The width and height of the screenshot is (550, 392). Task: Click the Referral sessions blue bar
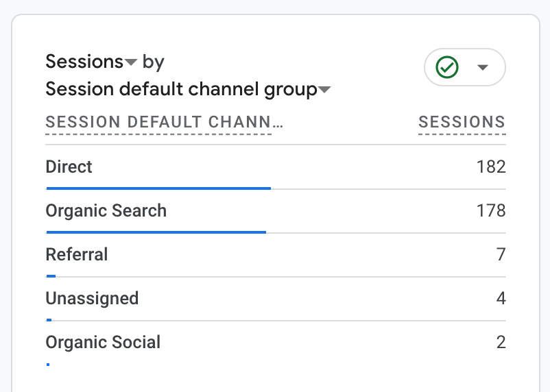51,276
